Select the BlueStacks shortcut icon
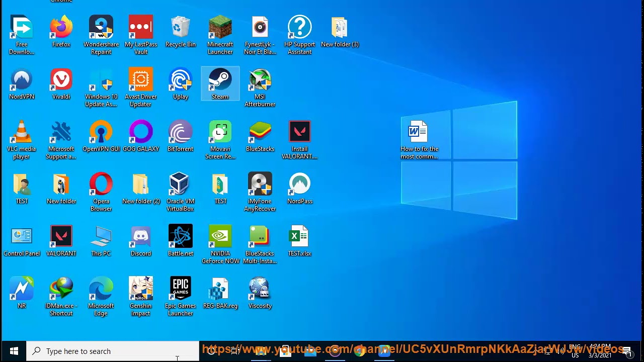Image resolution: width=644 pixels, height=362 pixels. pyautogui.click(x=260, y=132)
